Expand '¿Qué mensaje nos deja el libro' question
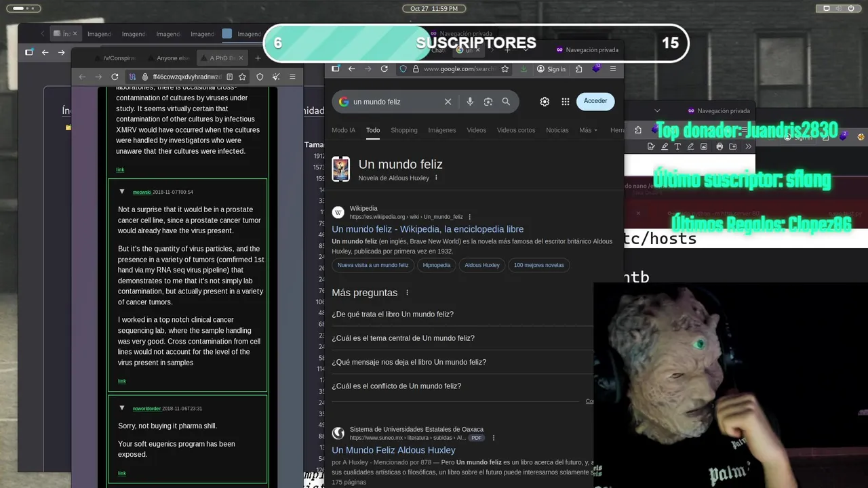This screenshot has width=868, height=488. tap(462, 362)
